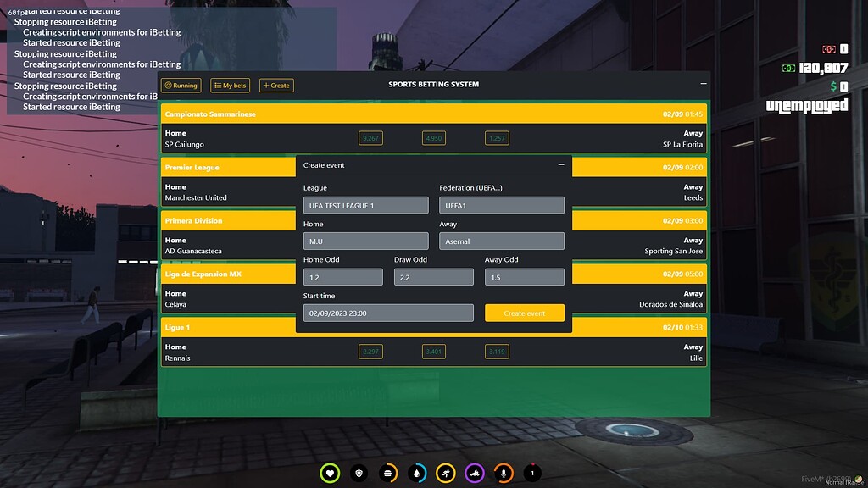Viewport: 868px width, 488px height.
Task: Toggle the Running status of the betting script
Action: [181, 85]
